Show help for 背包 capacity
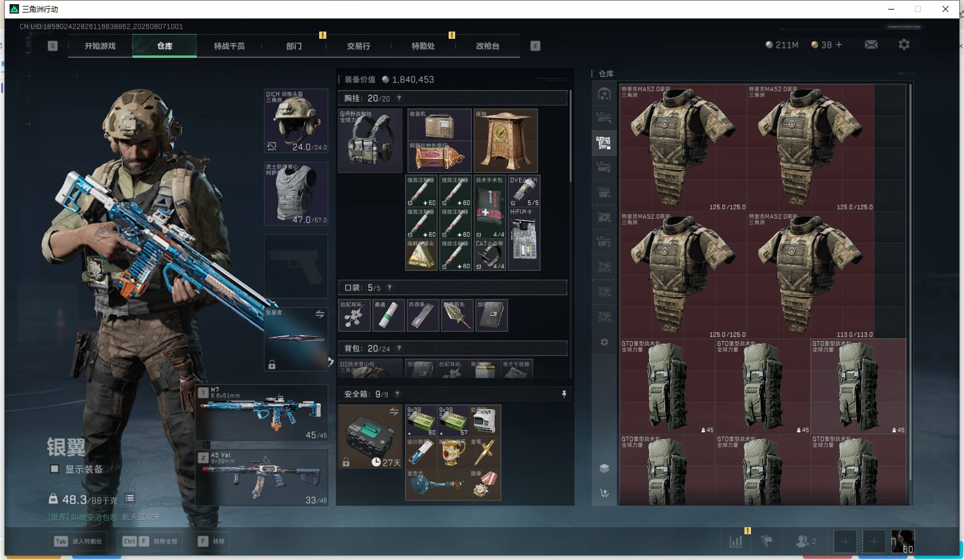This screenshot has width=964, height=560. point(399,348)
